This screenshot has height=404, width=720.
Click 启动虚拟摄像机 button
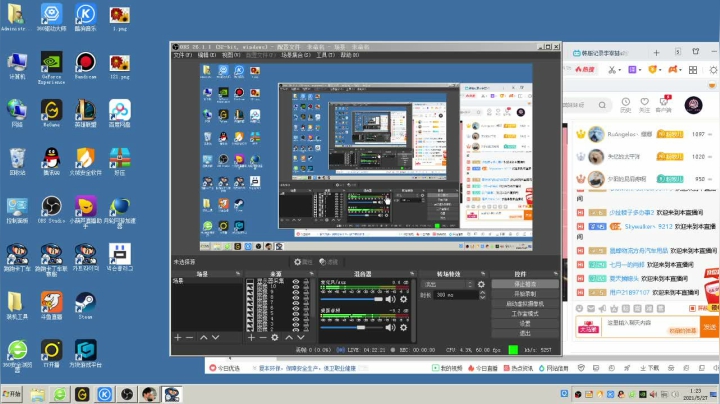pos(525,304)
